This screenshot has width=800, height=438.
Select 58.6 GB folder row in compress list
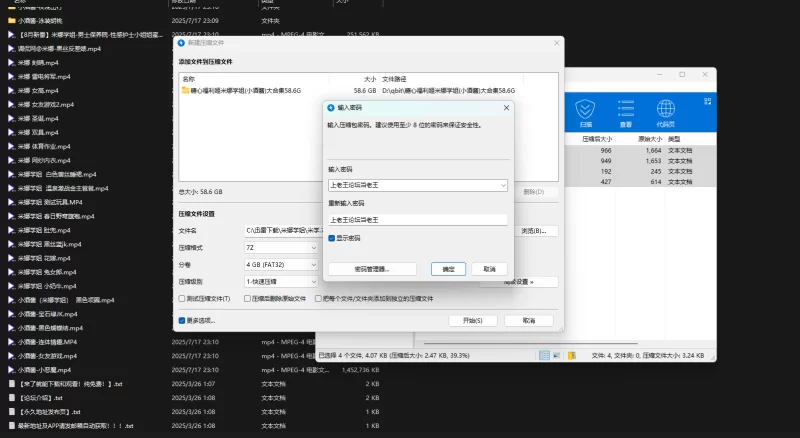(x=368, y=90)
